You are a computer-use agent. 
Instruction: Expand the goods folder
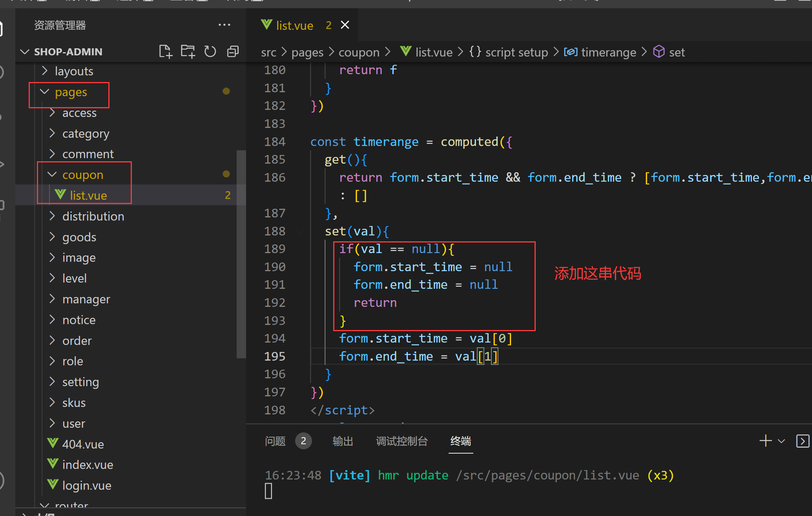52,237
